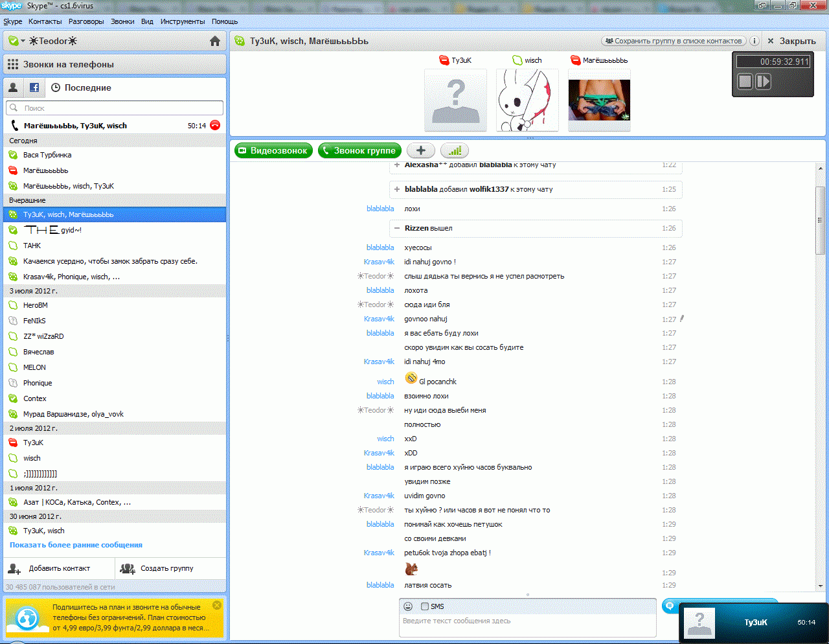Click the chat's vertical scrollbar thumb
This screenshot has height=644, width=829.
coord(820,220)
